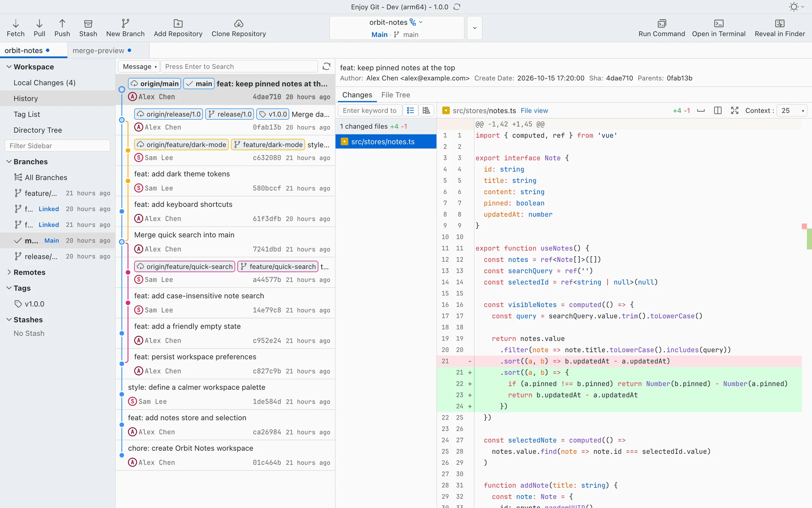
Task: Expand diff to fullscreen
Action: tap(735, 111)
